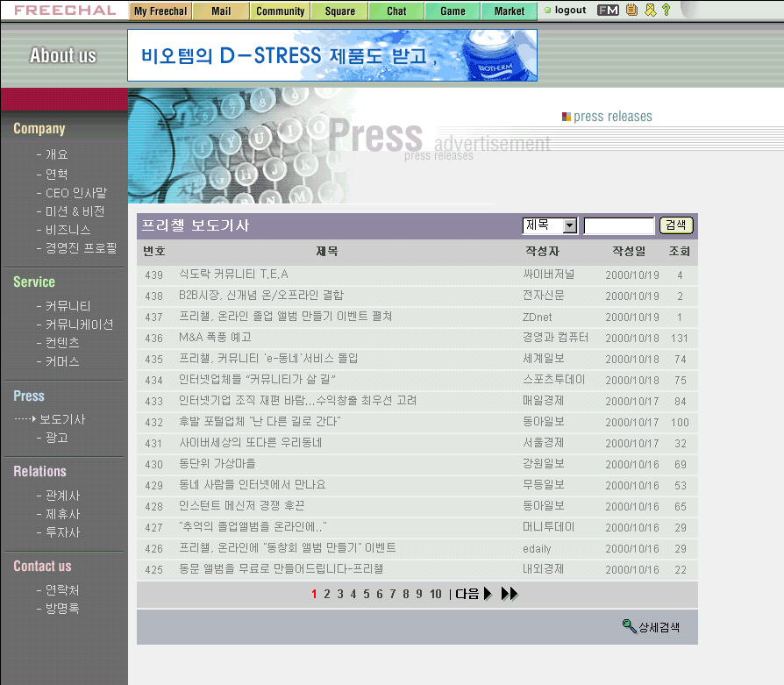
Task: Click the press releases link at upper right
Action: 612,116
